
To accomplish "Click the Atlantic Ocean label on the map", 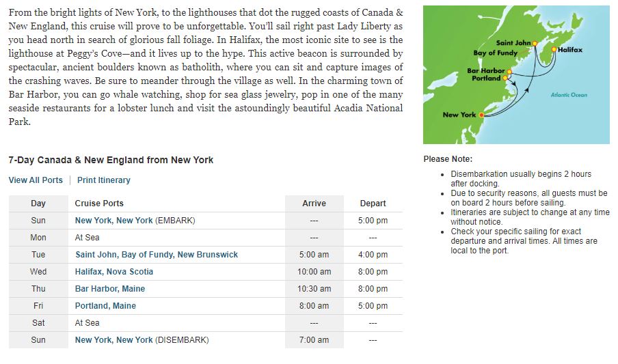I will (569, 95).
